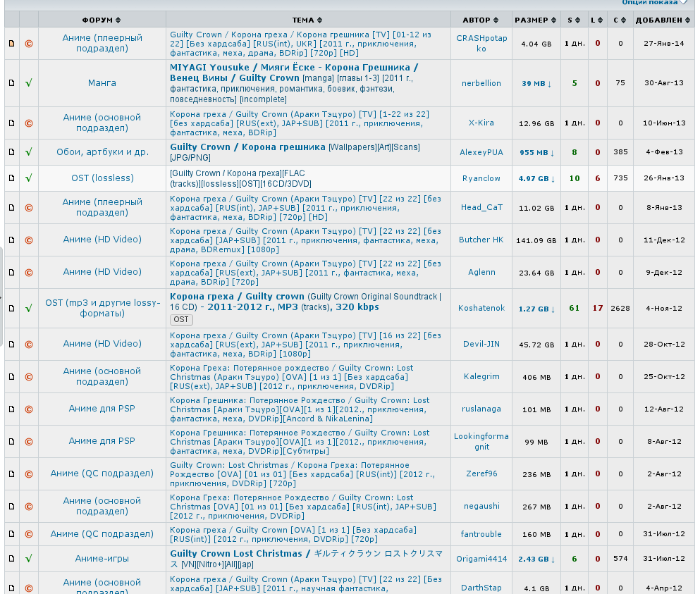Open the BDRemux 1080p topic by Butcher HK

[305, 240]
